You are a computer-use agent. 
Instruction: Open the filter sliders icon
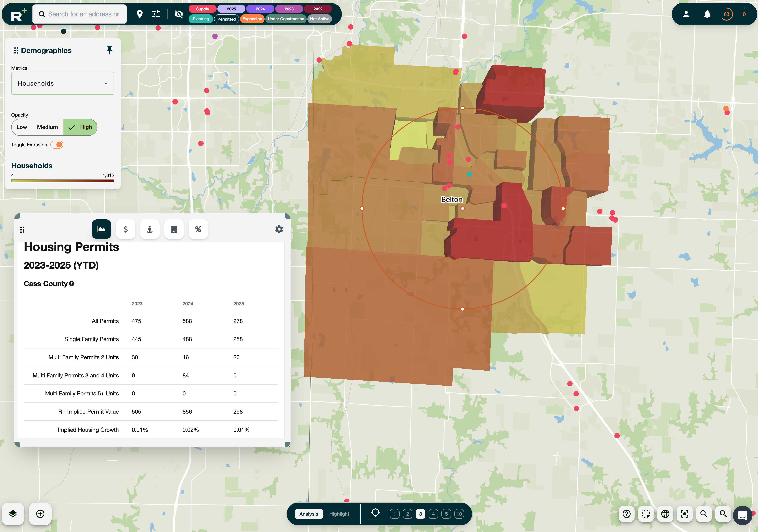coord(156,14)
